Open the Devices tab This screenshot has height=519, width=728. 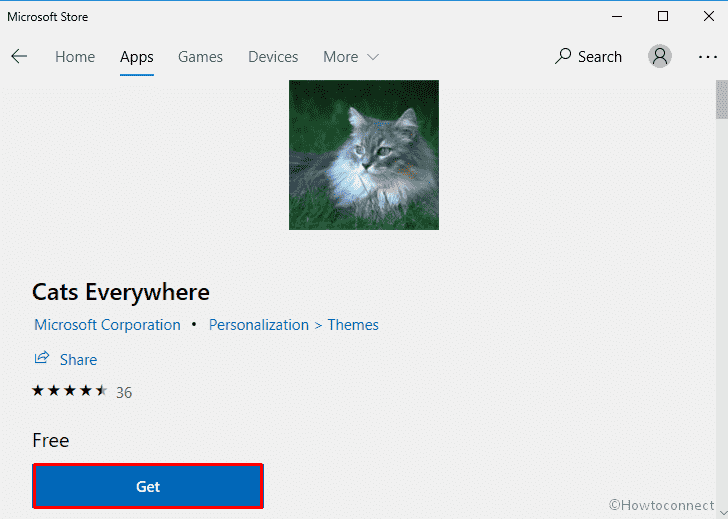[273, 57]
